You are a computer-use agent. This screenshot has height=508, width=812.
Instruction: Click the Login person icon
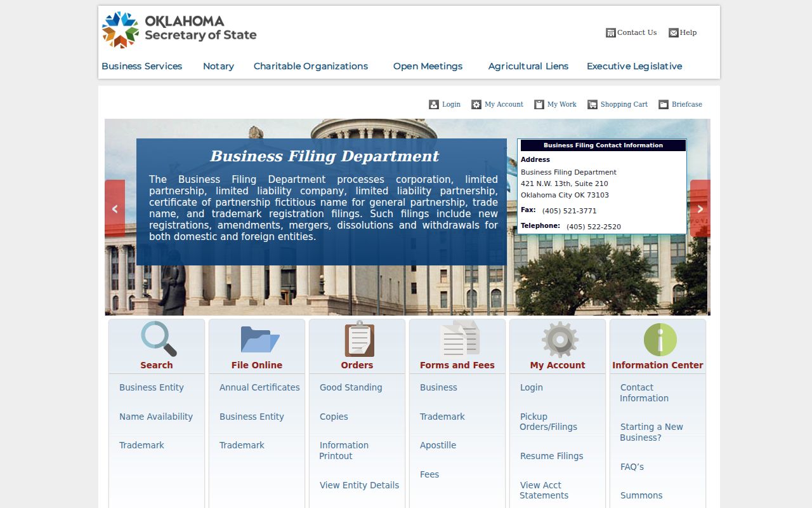pyautogui.click(x=434, y=105)
